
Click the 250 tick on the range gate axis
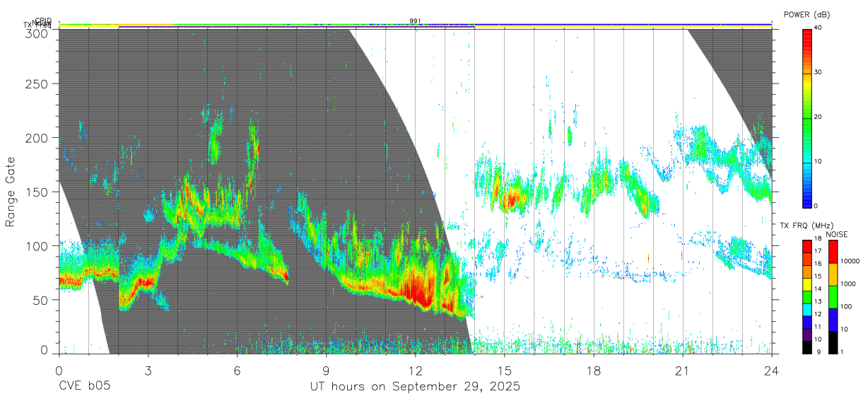38,84
